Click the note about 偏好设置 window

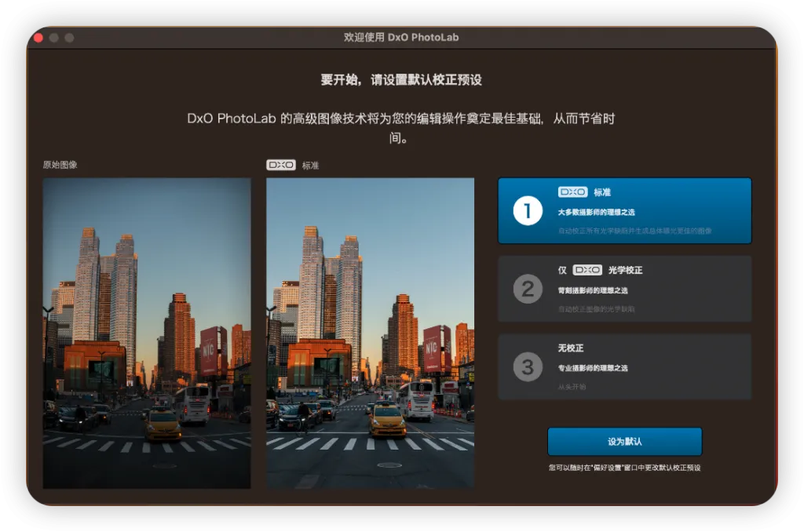[x=624, y=468]
